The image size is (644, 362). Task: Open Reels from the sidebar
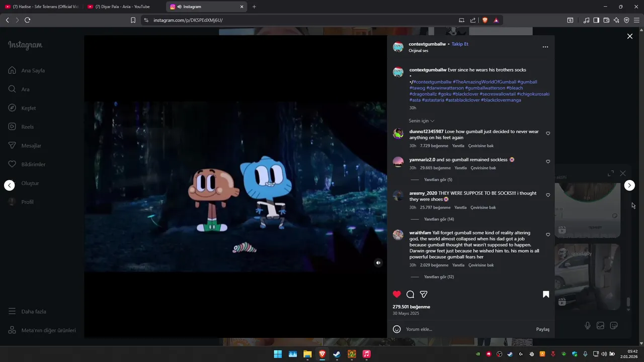coord(21,127)
